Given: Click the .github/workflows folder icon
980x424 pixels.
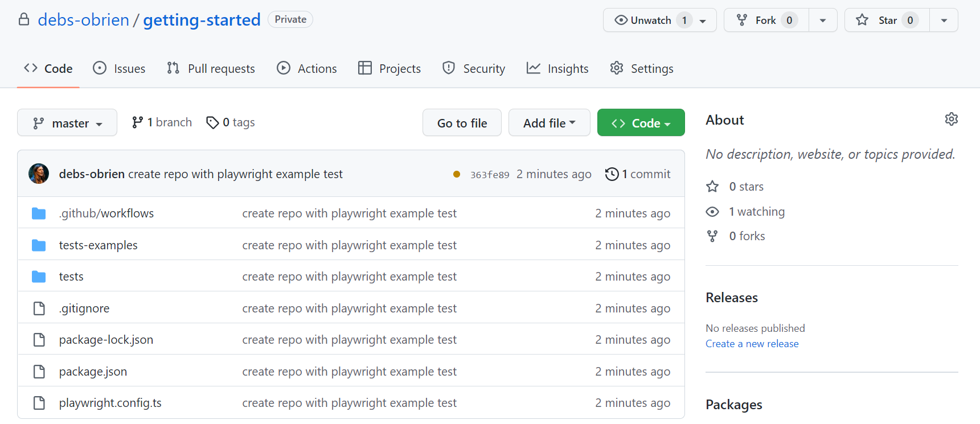Looking at the screenshot, I should pos(39,213).
